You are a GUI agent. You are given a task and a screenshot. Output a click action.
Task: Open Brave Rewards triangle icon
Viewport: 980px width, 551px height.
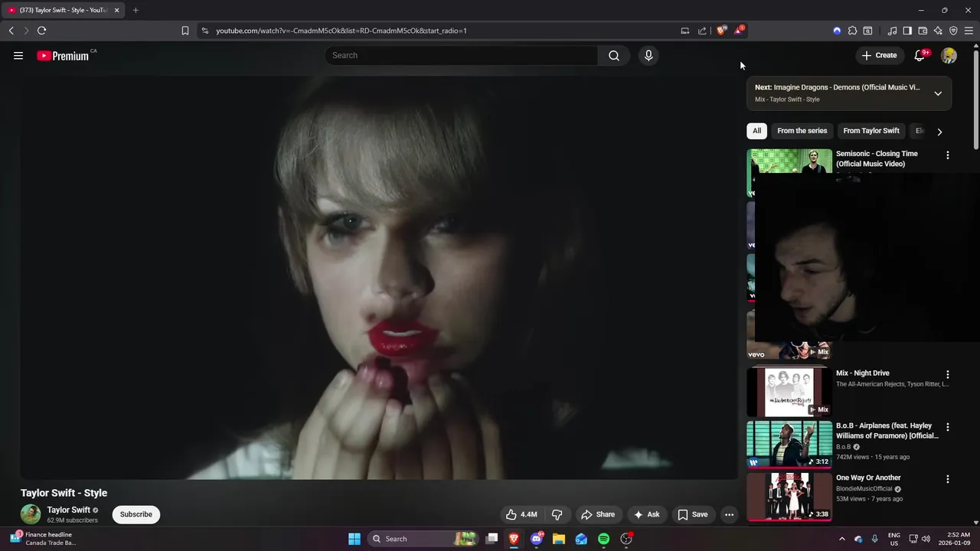tap(739, 31)
